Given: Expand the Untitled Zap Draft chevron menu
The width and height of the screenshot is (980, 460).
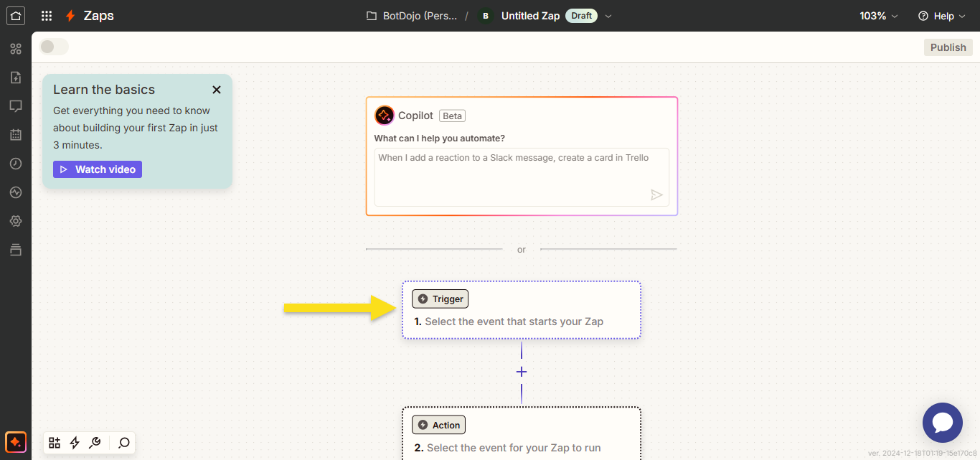Looking at the screenshot, I should point(608,16).
